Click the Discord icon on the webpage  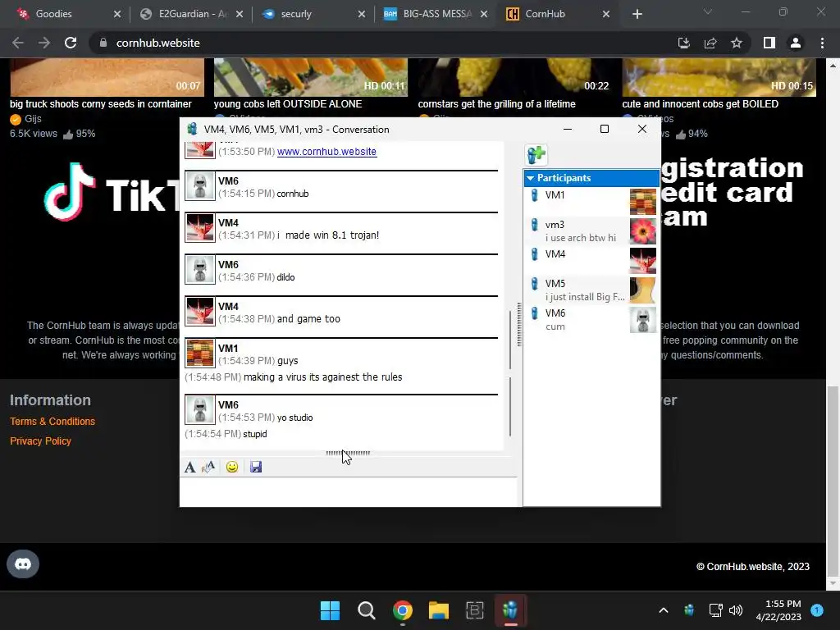[x=23, y=564]
